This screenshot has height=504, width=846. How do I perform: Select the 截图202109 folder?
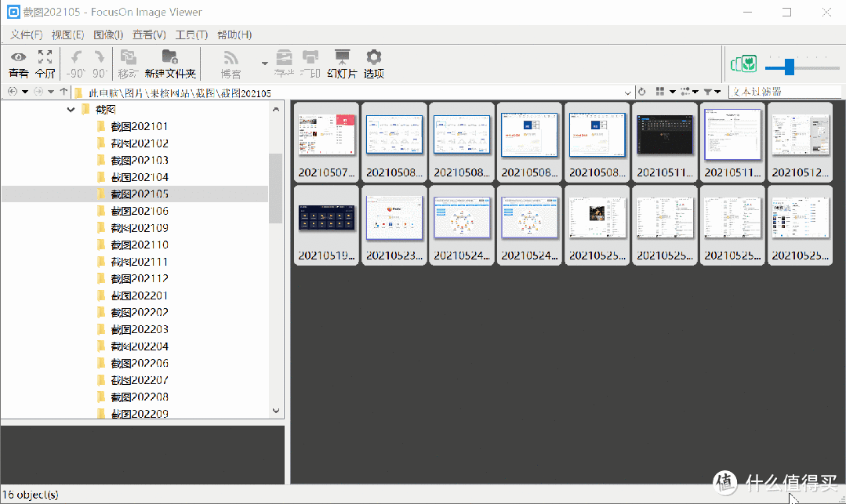pyautogui.click(x=140, y=228)
